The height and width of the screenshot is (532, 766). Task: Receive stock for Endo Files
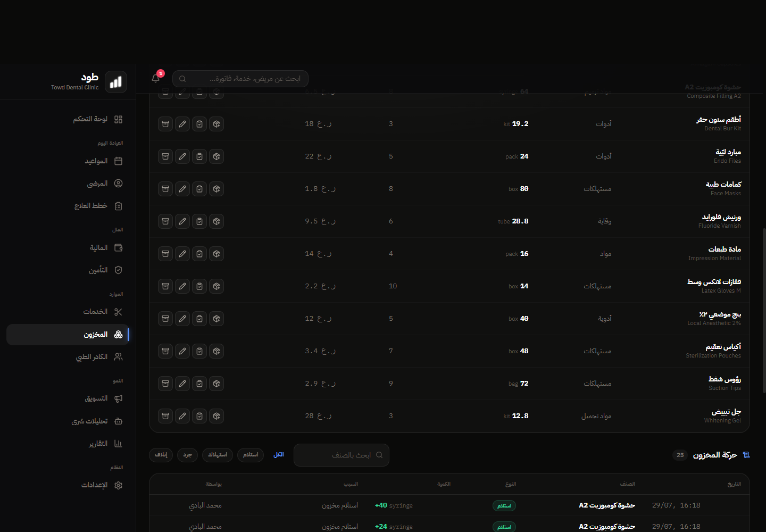click(x=217, y=156)
